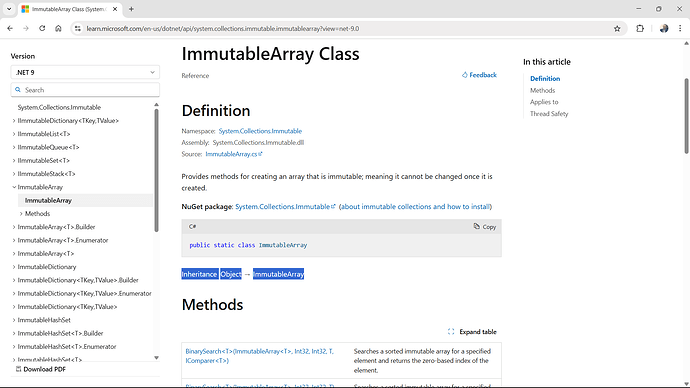The image size is (690, 388).
Task: Expand IImmutableStack<T> tree node
Action: click(x=14, y=174)
